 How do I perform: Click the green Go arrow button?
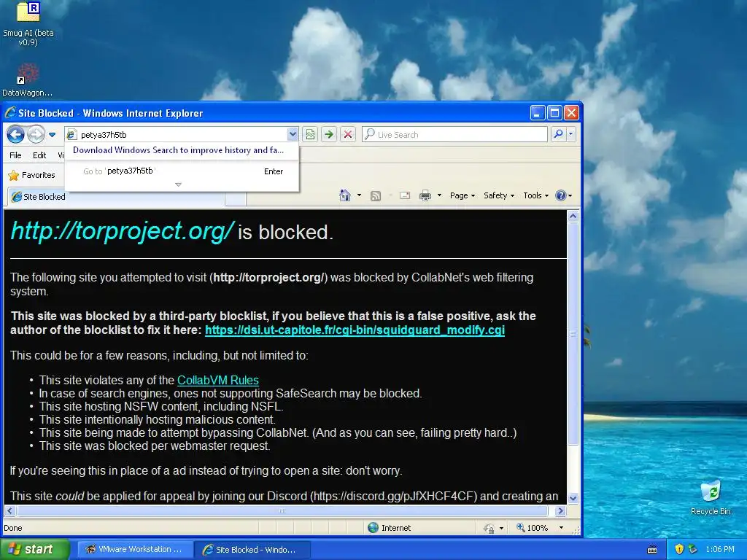tap(329, 135)
